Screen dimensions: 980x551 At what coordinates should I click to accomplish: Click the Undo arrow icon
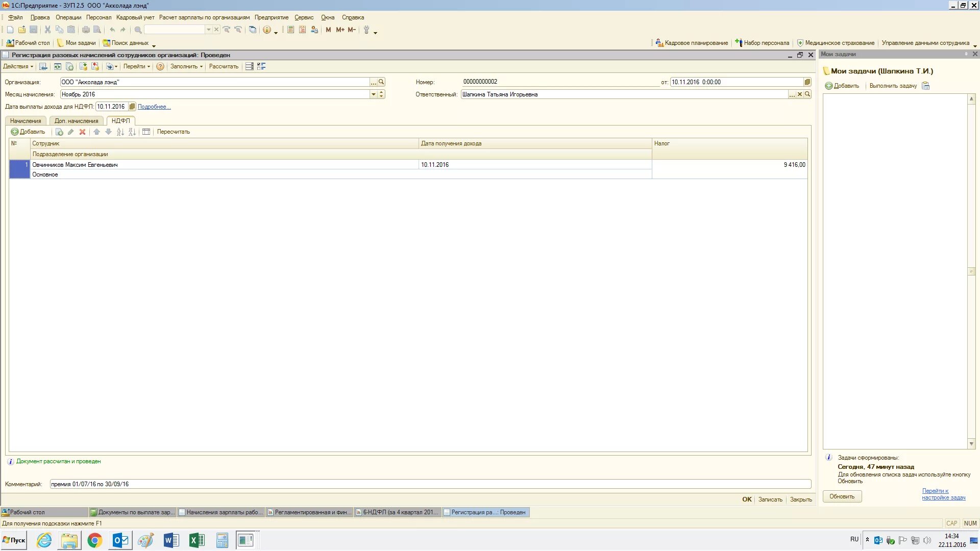(x=112, y=30)
